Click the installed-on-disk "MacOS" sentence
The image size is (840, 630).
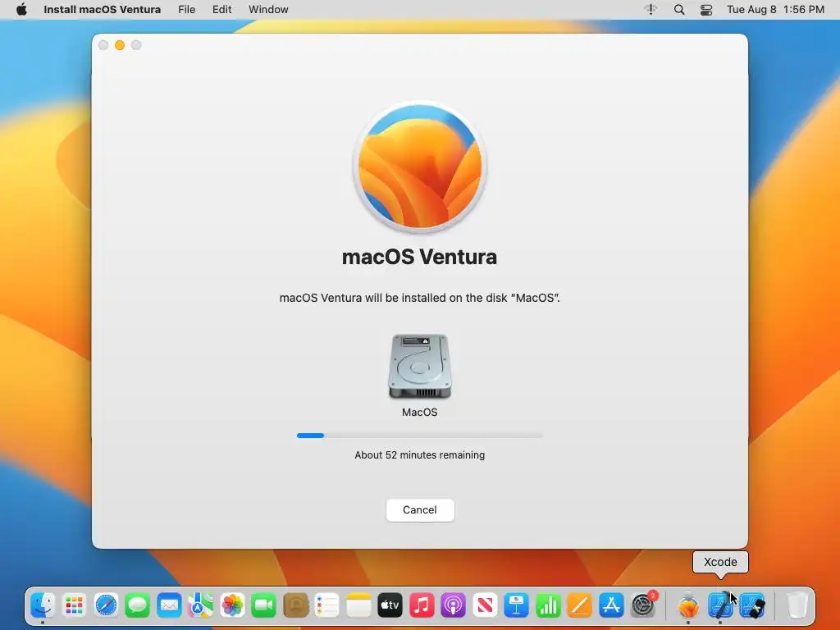click(x=420, y=298)
